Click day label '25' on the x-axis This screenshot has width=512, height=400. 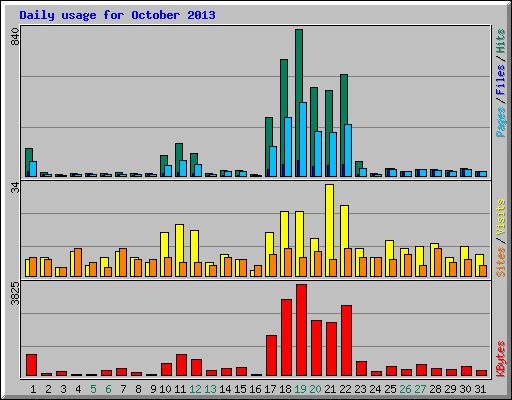pyautogui.click(x=390, y=389)
